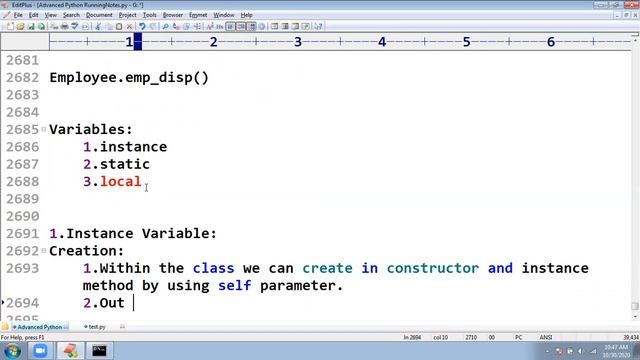Open the command prompt taskbar icon
This screenshot has width=640, height=360.
click(99, 351)
